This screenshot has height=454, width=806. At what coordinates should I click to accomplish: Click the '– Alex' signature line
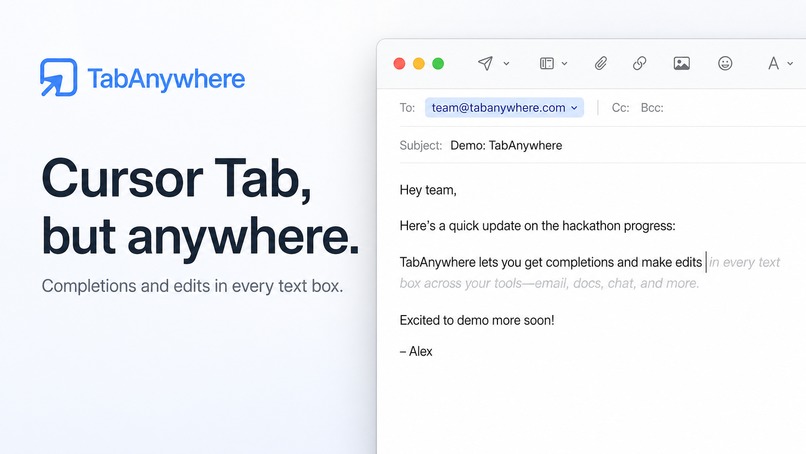tap(416, 351)
